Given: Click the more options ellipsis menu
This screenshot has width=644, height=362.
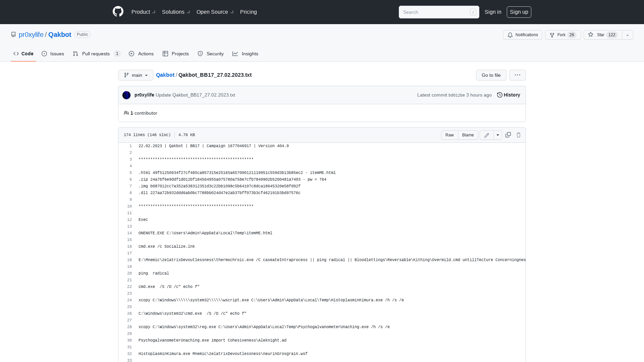Looking at the screenshot, I should [x=517, y=75].
